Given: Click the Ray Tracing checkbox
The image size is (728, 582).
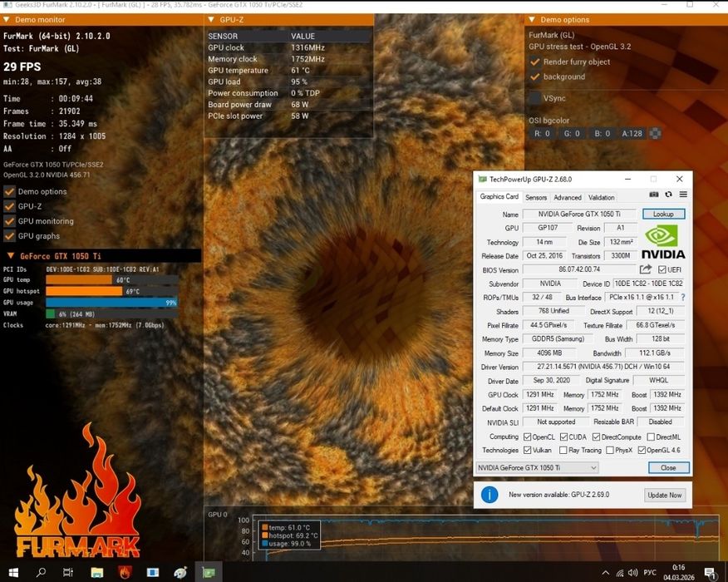Looking at the screenshot, I should pyautogui.click(x=563, y=450).
